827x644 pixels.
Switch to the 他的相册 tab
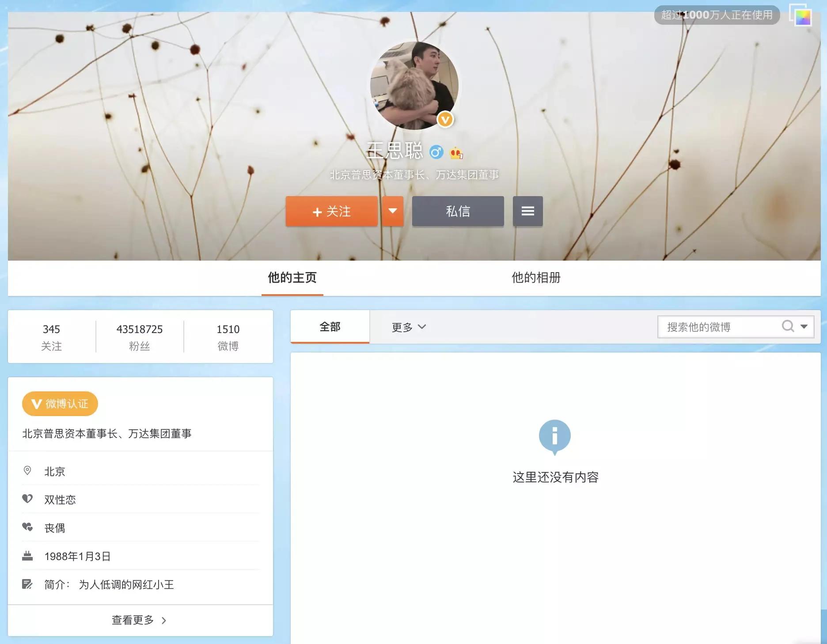(x=536, y=278)
